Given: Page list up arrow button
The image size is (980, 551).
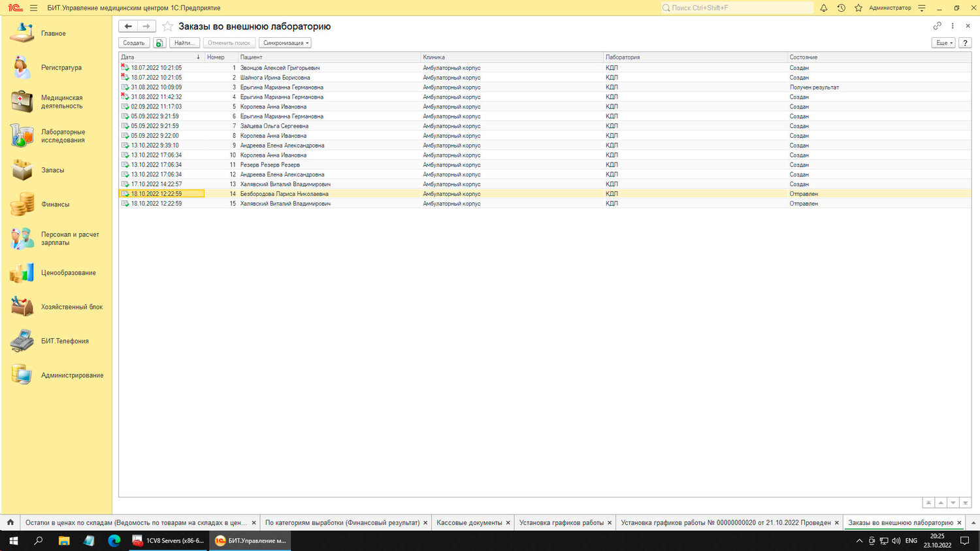Looking at the screenshot, I should 941,503.
